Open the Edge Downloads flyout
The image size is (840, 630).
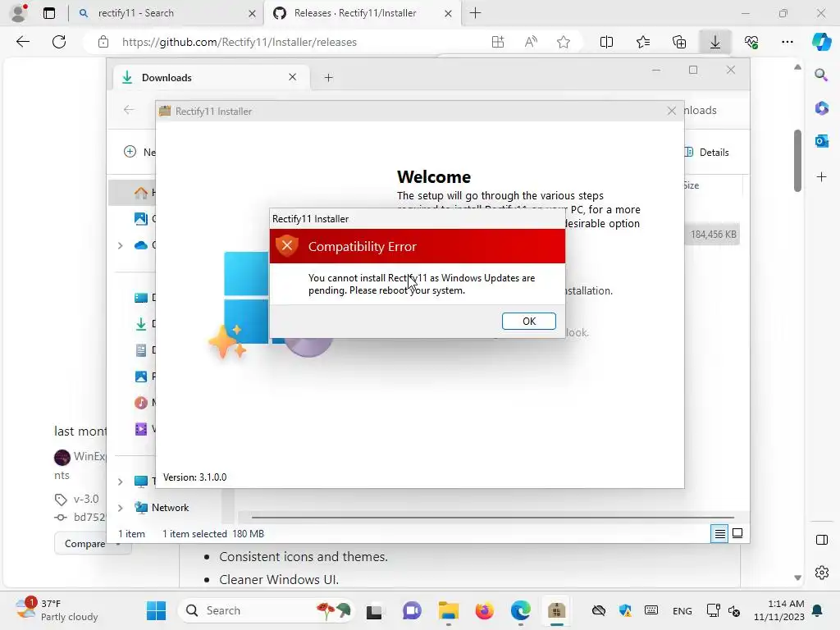pyautogui.click(x=714, y=42)
